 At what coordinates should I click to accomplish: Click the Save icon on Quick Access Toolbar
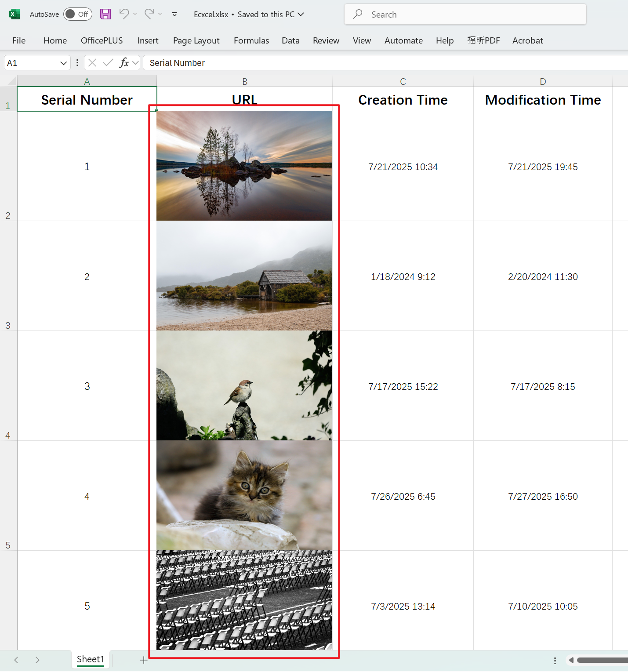point(105,14)
